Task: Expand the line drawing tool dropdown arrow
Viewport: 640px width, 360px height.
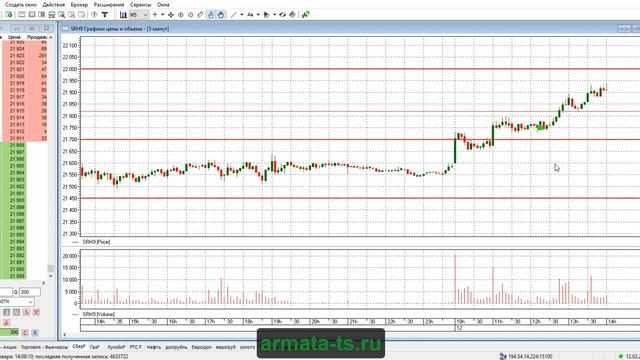Action: click(242, 15)
